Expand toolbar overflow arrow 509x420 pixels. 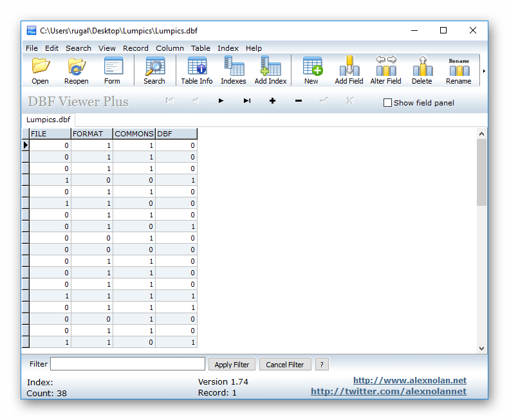(484, 71)
